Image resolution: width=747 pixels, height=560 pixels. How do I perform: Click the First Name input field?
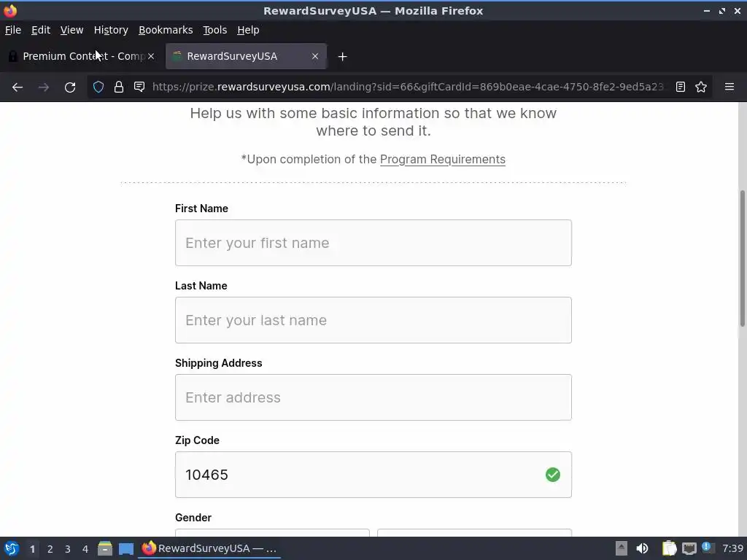pos(373,243)
